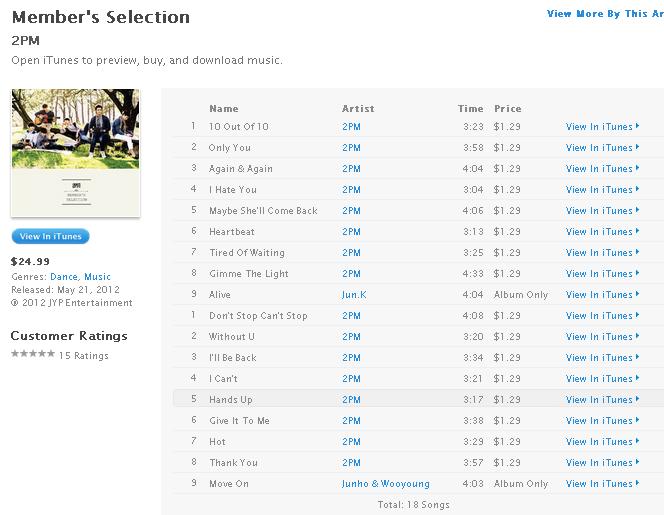Image resolution: width=664 pixels, height=515 pixels.
Task: Click the 4:33 time for Gimme The Light
Action: click(x=473, y=274)
